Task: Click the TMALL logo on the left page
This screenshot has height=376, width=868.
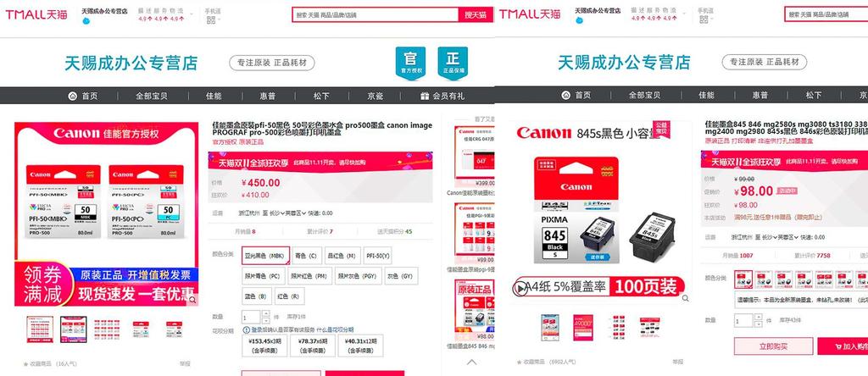Action: point(36,14)
